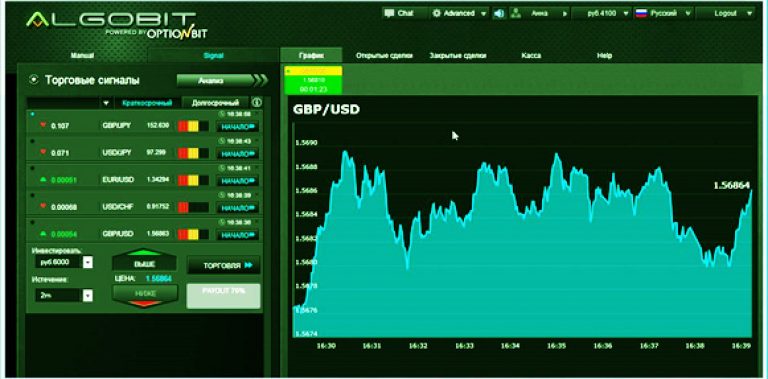Click the ВЫШЕ (higher) button
Viewport: 768px width, 379px height.
coord(144,261)
